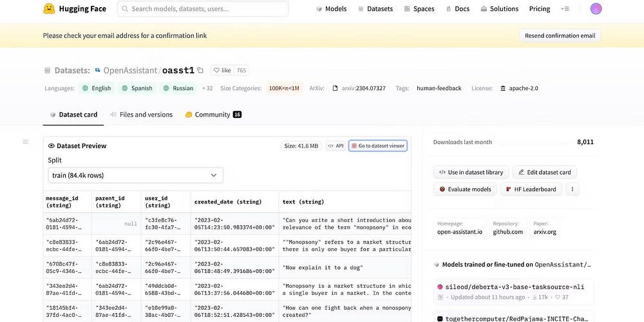The height and width of the screenshot is (322, 644).
Task: Open the table of contents hamburger icon
Action: 26,142
